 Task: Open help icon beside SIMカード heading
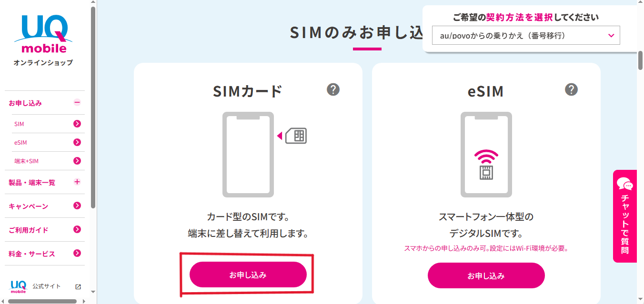tap(333, 89)
